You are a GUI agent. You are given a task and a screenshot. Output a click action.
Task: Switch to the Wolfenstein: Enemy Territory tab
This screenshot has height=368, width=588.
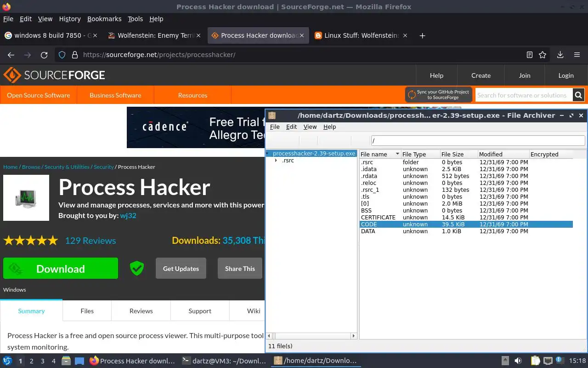(155, 35)
